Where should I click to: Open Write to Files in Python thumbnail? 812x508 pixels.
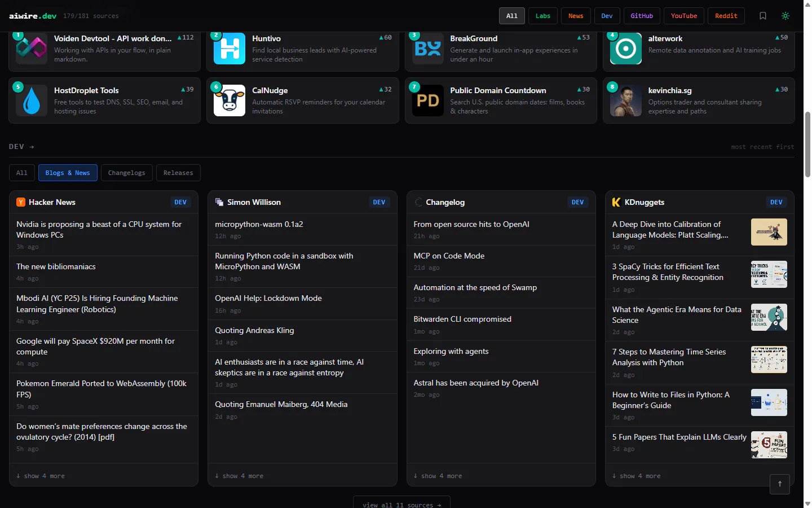(769, 402)
